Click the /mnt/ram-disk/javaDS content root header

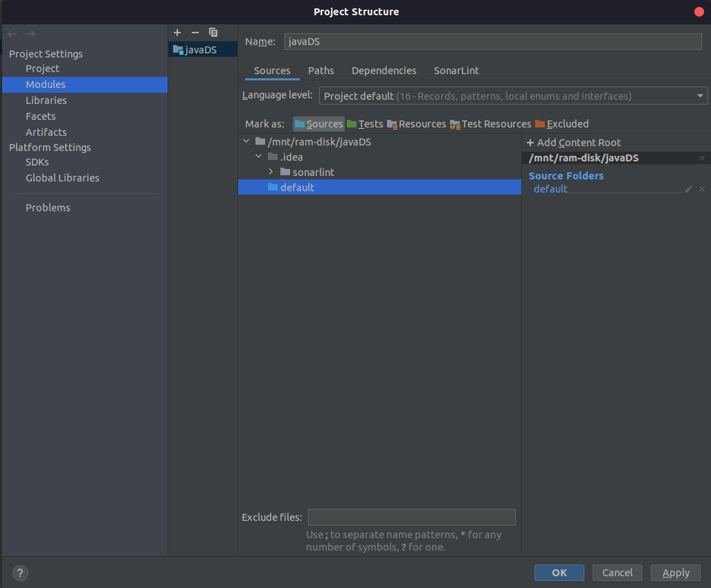pyautogui.click(x=584, y=158)
